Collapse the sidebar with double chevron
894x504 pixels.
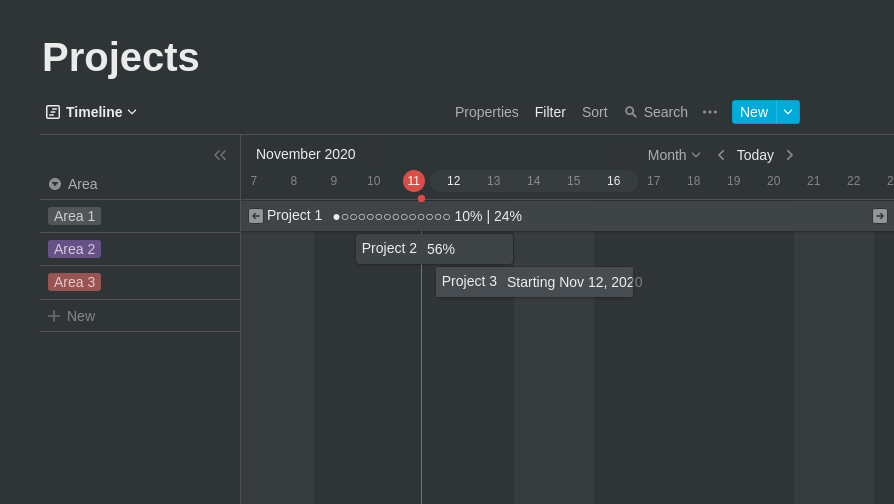click(220, 155)
